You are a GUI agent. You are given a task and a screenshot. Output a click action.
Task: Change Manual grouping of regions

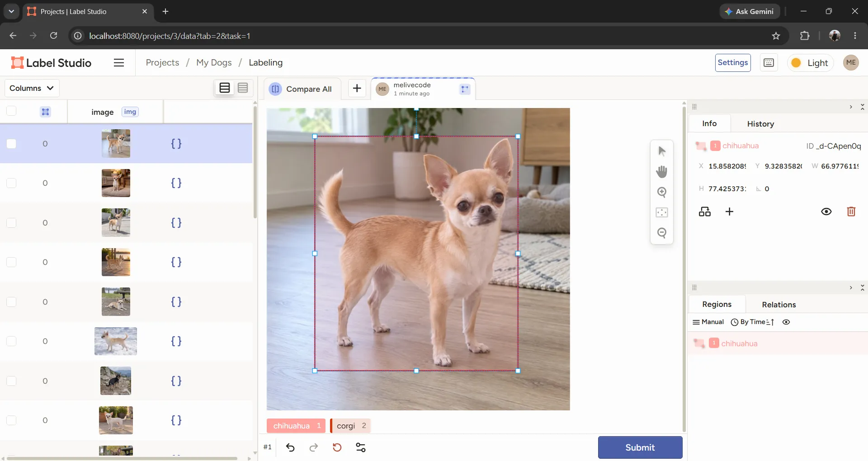[708, 322]
